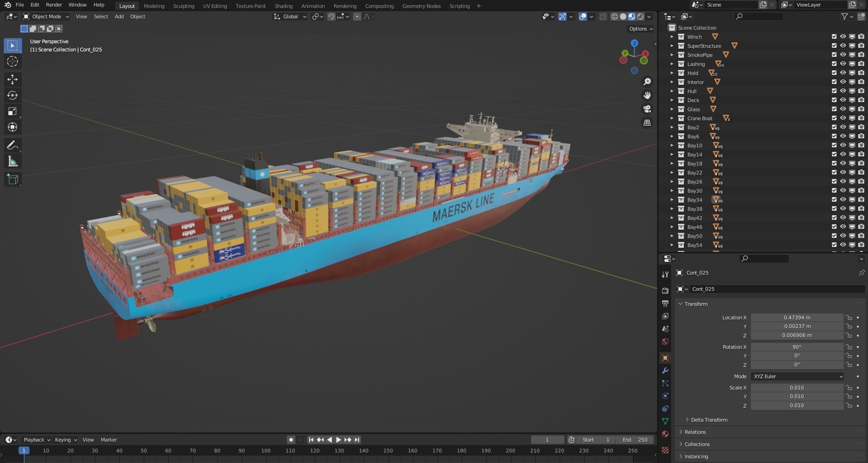The image size is (868, 463).
Task: Open the timeline Playback menu
Action: tap(36, 440)
